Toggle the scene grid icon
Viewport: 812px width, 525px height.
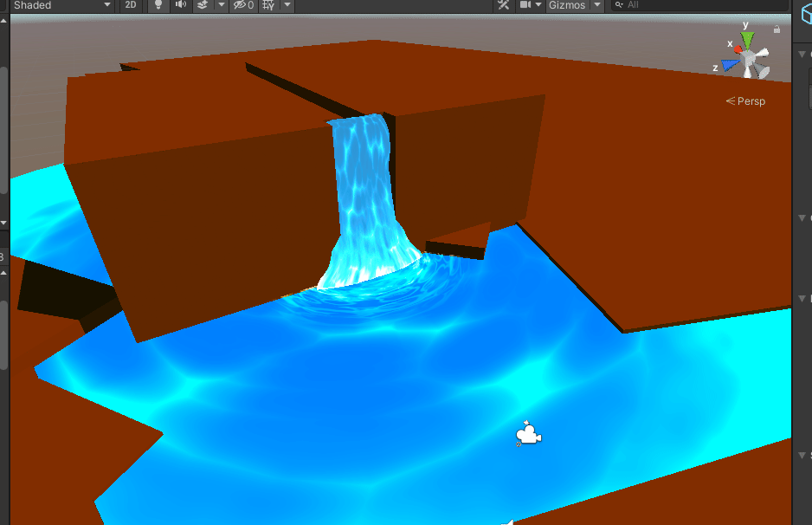tap(268, 5)
